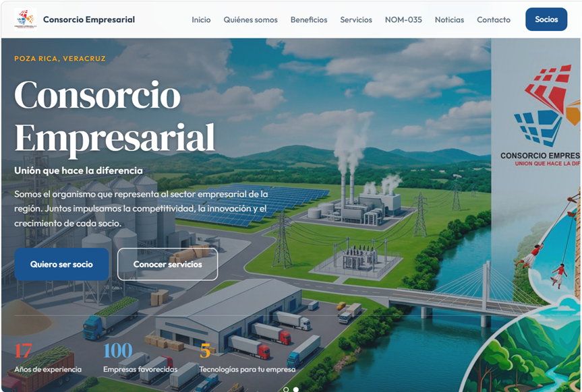Click the Quiero ser socio button
Image resolution: width=582 pixels, height=392 pixels.
61,264
